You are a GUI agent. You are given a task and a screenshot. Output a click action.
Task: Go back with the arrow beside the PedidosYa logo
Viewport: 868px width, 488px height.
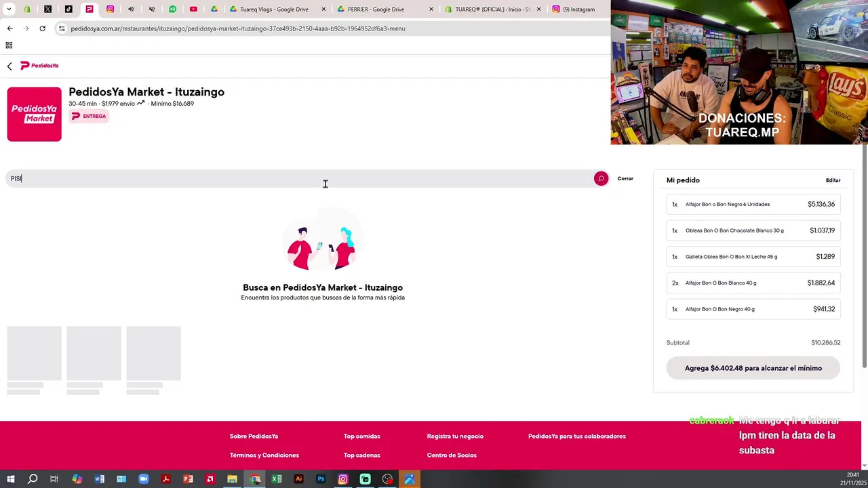pos(9,66)
